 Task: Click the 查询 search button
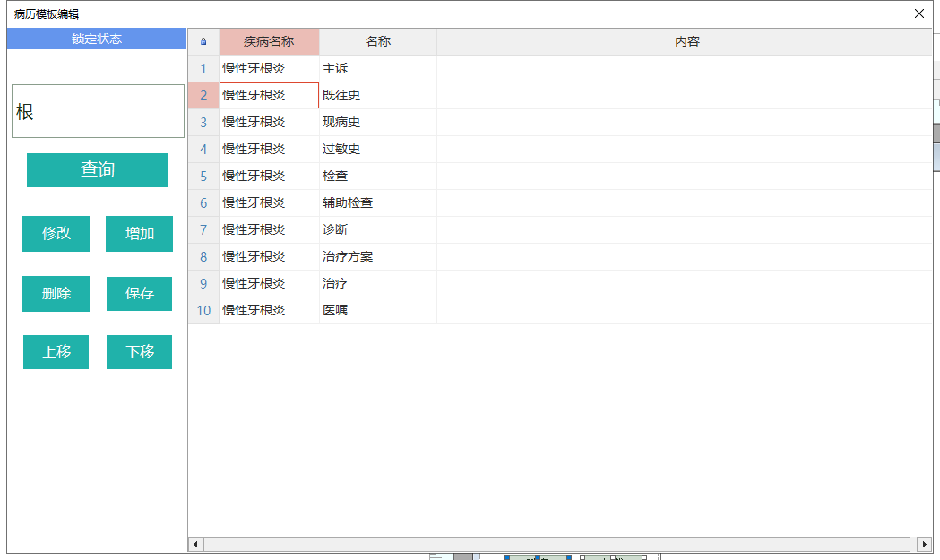(98, 170)
